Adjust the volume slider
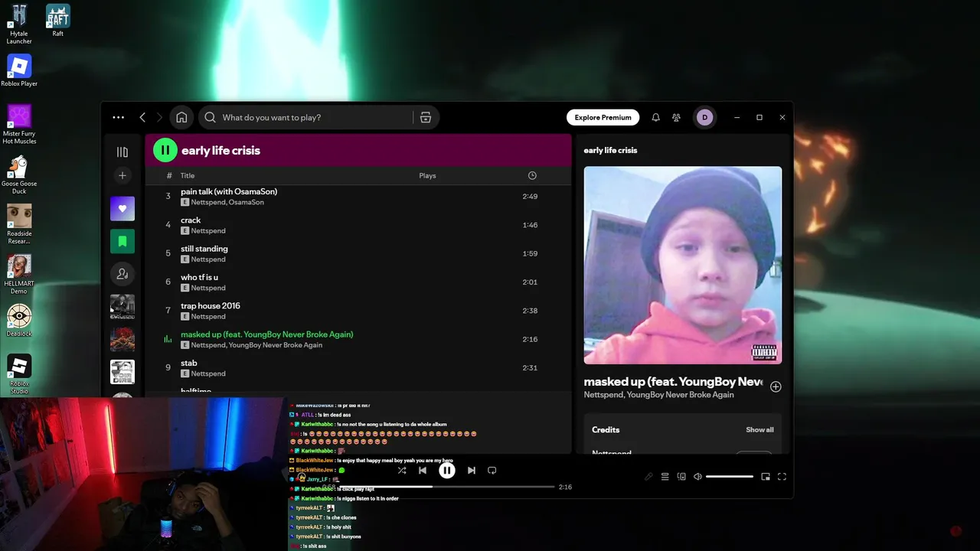Image resolution: width=980 pixels, height=551 pixels. 730,477
